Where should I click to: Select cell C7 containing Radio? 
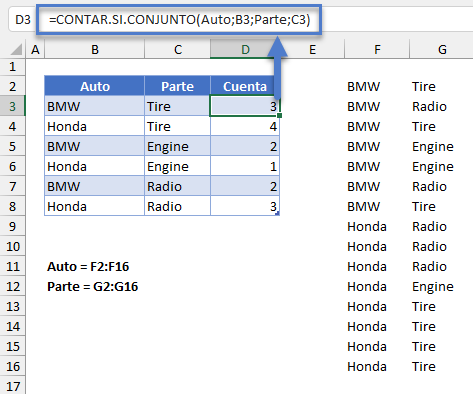click(x=177, y=186)
